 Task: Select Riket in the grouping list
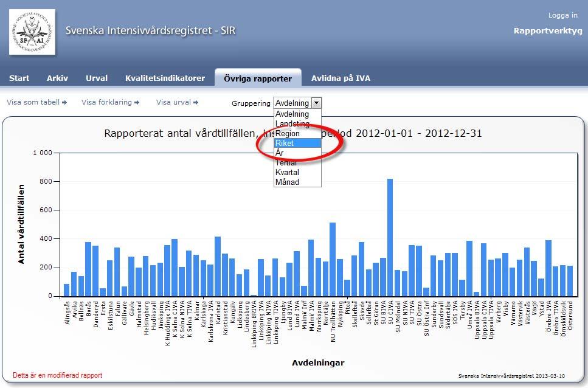coord(297,143)
